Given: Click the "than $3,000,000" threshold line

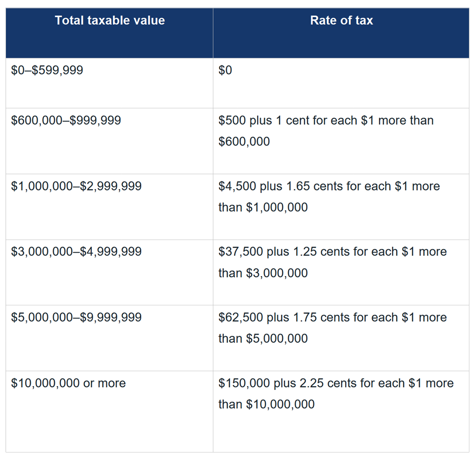Looking at the screenshot, I should click(263, 273).
